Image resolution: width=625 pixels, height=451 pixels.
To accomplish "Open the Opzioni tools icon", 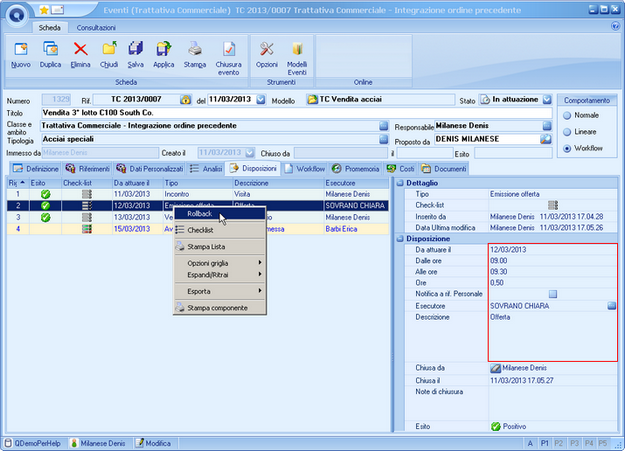I will tap(267, 49).
